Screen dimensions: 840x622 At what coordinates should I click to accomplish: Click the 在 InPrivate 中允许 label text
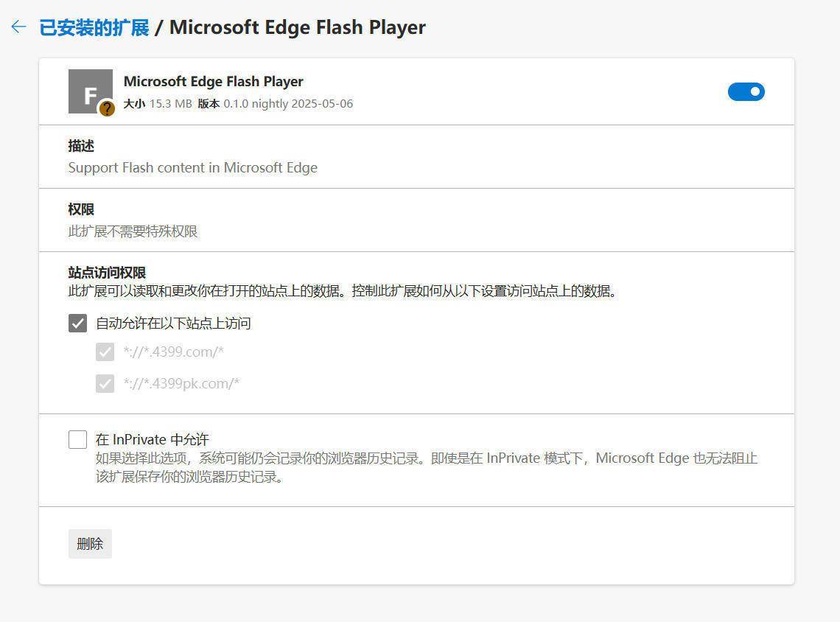pyautogui.click(x=152, y=439)
